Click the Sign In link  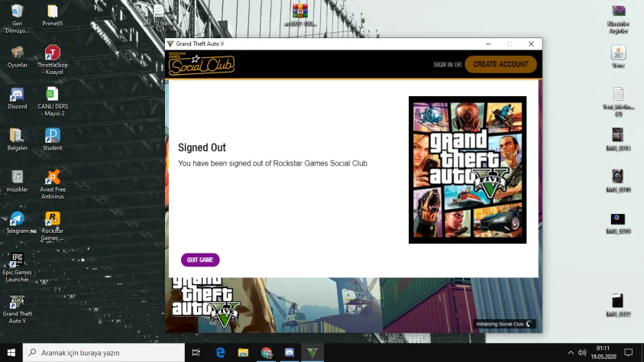pos(443,65)
